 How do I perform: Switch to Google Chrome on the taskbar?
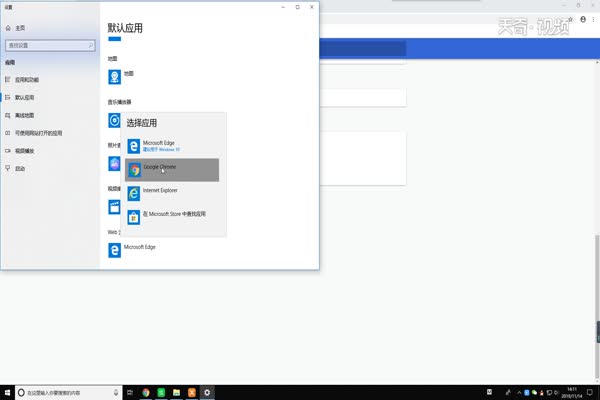(x=146, y=392)
